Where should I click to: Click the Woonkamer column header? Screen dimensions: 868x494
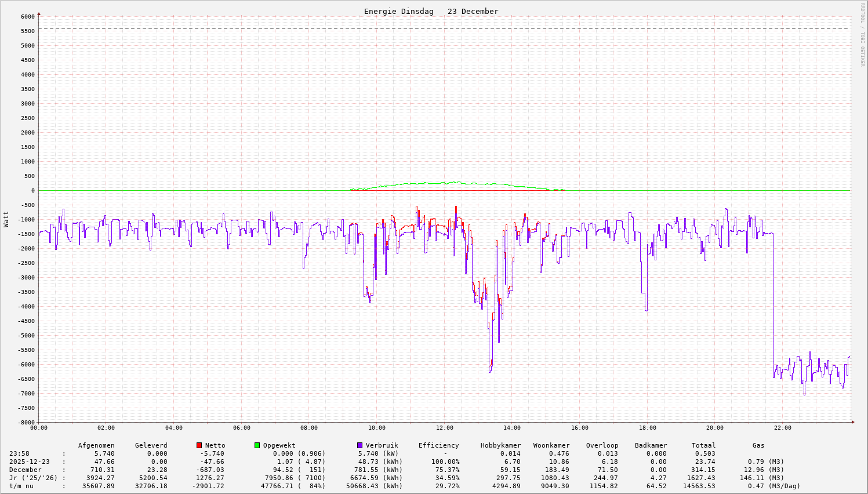pyautogui.click(x=551, y=446)
